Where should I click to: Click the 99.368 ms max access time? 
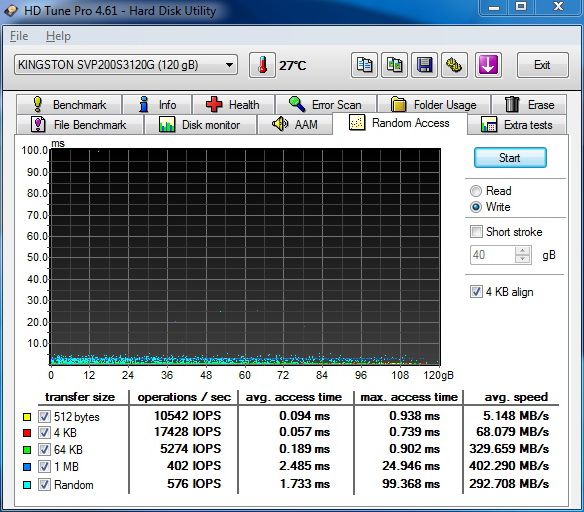(411, 484)
